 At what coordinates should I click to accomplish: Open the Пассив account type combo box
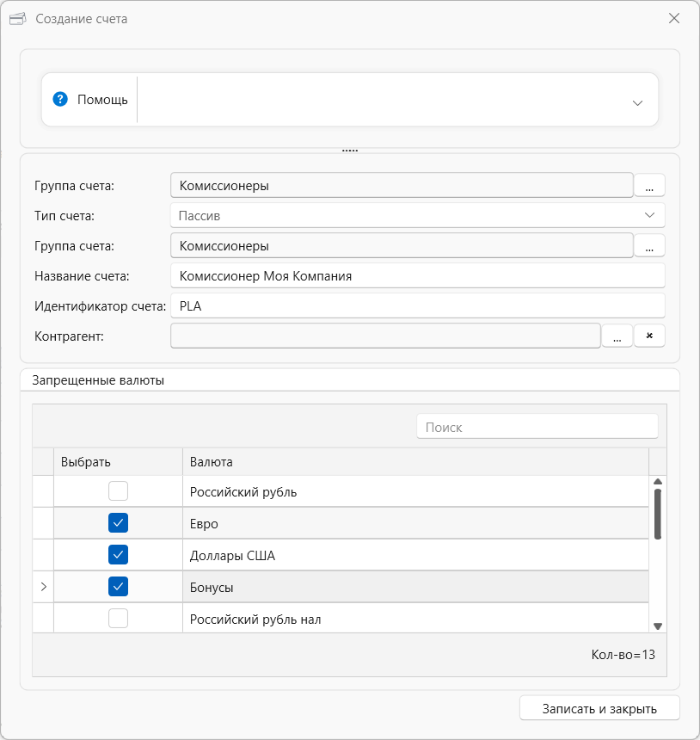point(417,216)
